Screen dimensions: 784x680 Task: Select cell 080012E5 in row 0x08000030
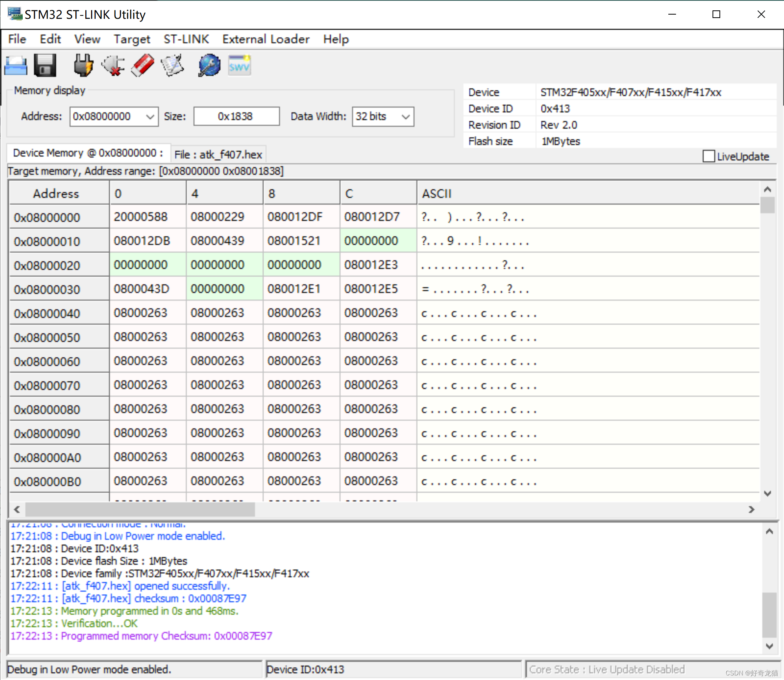tap(379, 289)
